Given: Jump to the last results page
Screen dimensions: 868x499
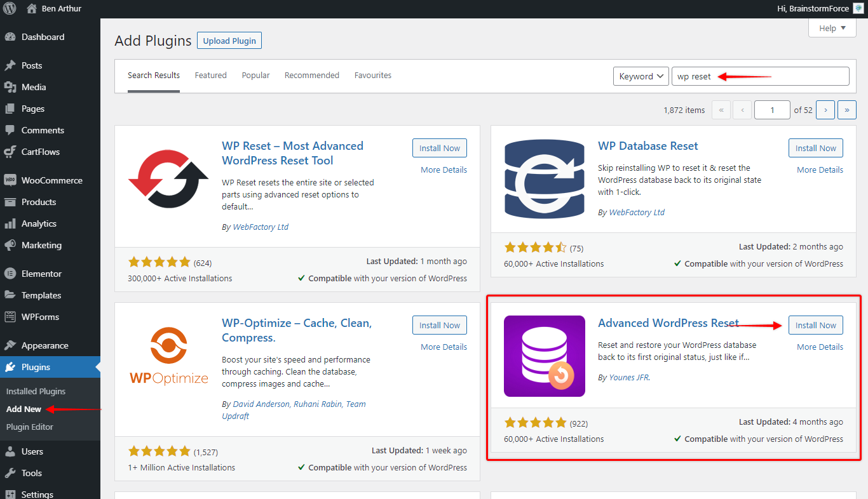Looking at the screenshot, I should (x=846, y=110).
